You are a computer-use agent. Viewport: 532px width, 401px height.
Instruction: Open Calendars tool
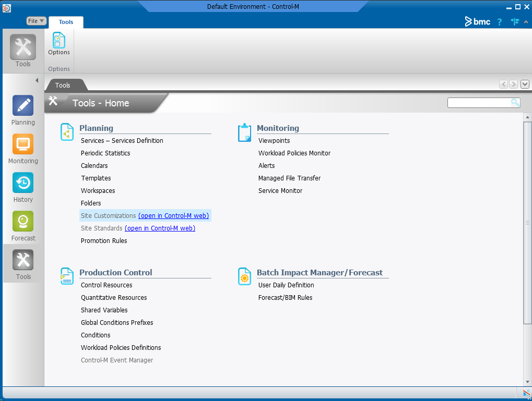tap(94, 166)
